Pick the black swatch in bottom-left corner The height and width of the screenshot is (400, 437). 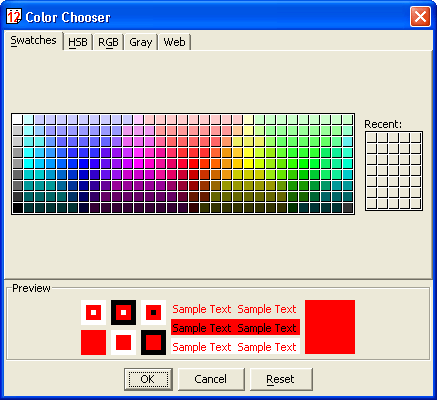pos(17,208)
